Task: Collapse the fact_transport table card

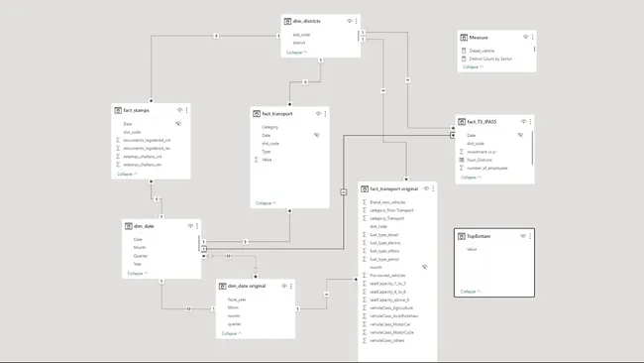Action: (266, 203)
